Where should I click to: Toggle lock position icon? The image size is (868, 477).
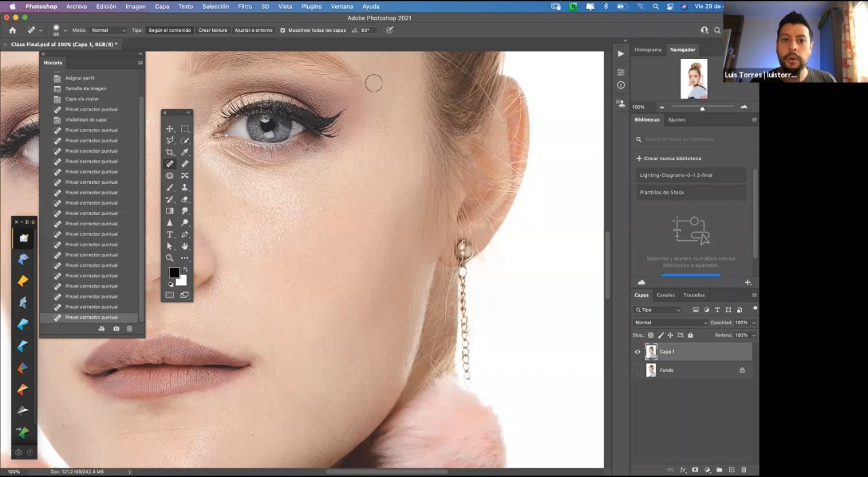(x=671, y=335)
